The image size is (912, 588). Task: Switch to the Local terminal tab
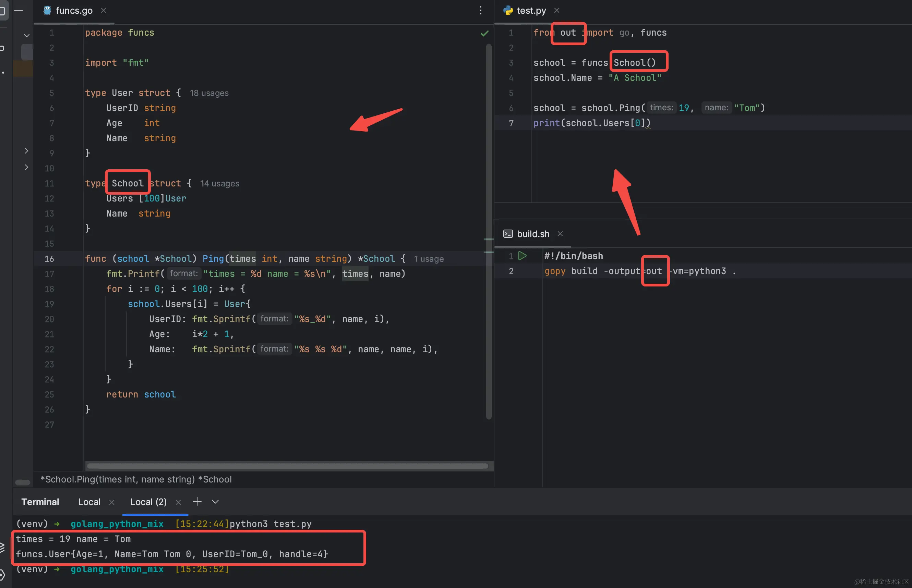pyautogui.click(x=89, y=502)
